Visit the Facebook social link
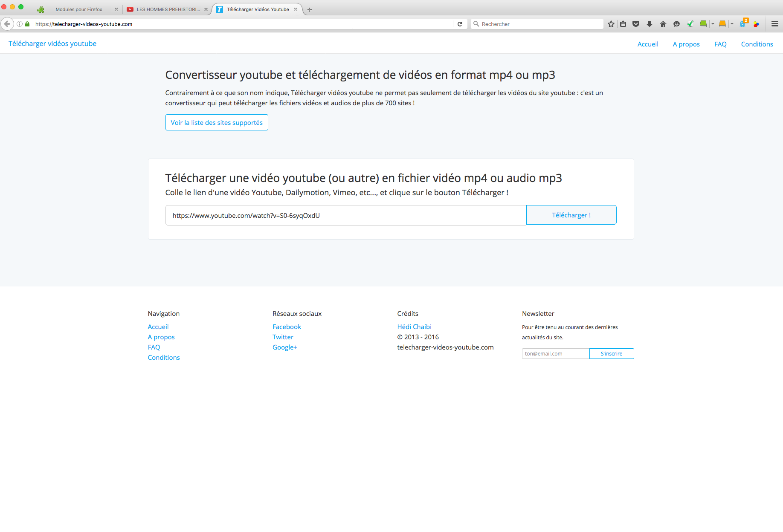783x532 pixels. tap(287, 327)
